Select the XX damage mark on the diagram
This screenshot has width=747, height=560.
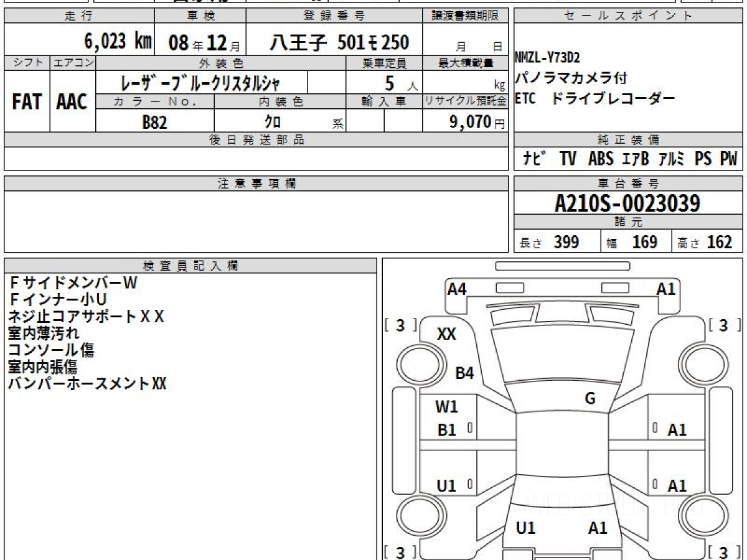point(446,334)
